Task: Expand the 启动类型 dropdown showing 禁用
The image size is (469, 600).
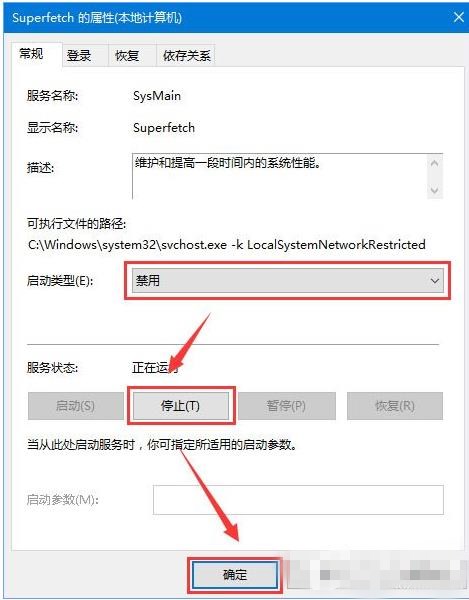Action: click(x=288, y=281)
